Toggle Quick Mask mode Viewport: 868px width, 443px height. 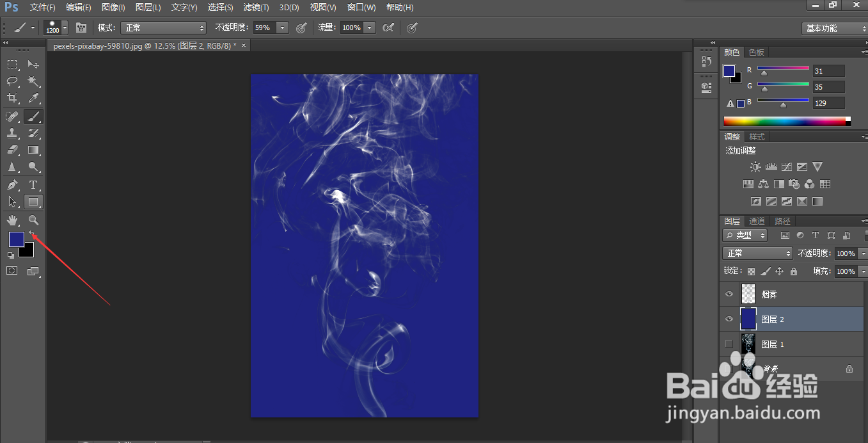[x=12, y=271]
